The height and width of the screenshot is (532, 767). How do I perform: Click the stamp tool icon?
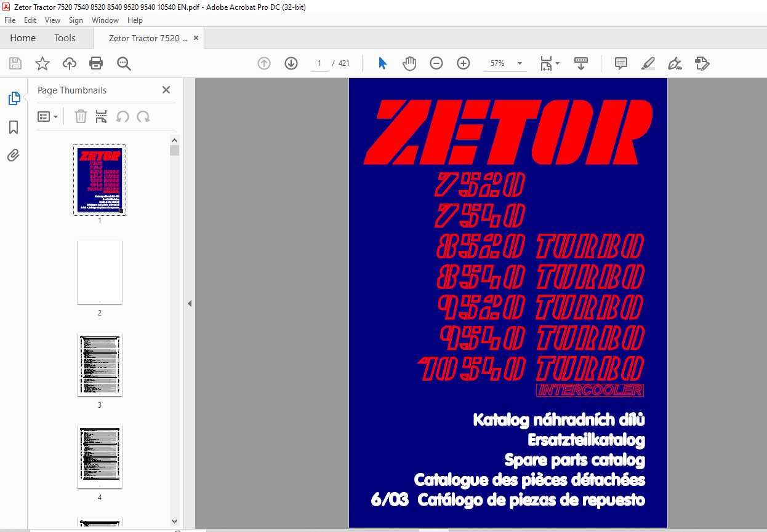click(702, 63)
